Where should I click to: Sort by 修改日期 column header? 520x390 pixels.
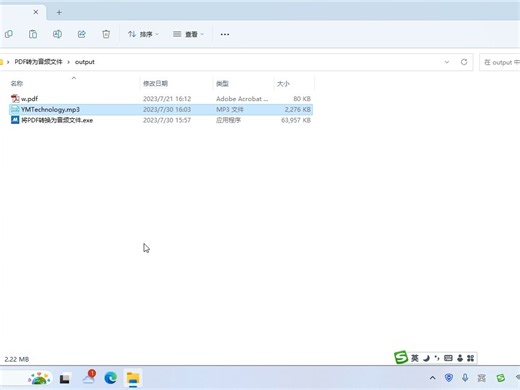pyautogui.click(x=155, y=83)
